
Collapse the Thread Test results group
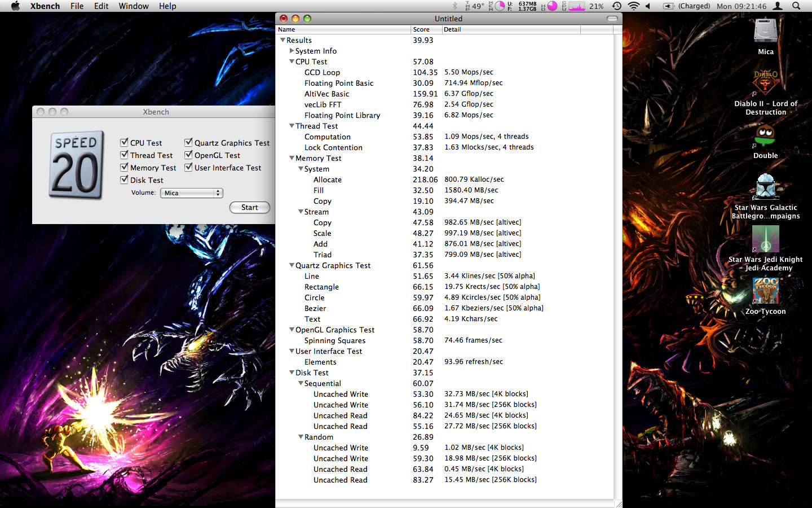(x=292, y=126)
